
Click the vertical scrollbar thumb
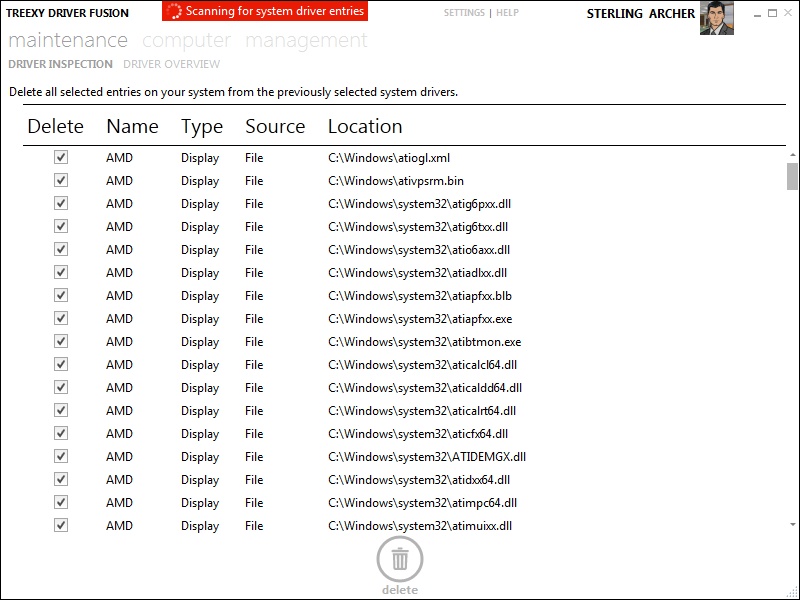[x=792, y=176]
